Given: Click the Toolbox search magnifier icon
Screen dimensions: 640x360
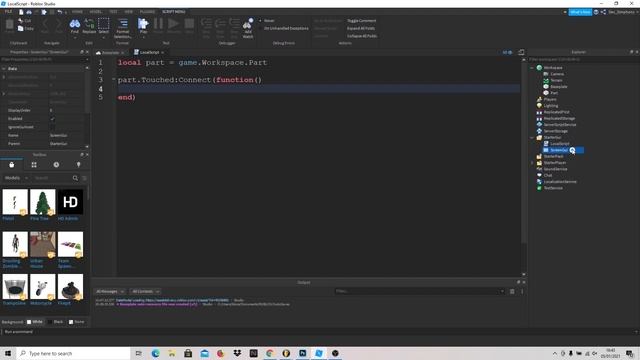Looking at the screenshot, I should [x=75, y=178].
